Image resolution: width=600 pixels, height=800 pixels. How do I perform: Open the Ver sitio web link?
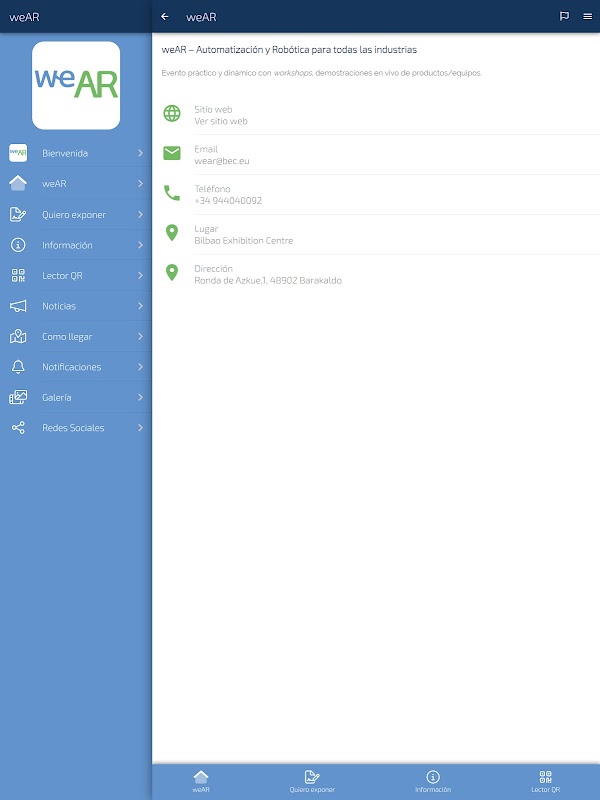(221, 121)
